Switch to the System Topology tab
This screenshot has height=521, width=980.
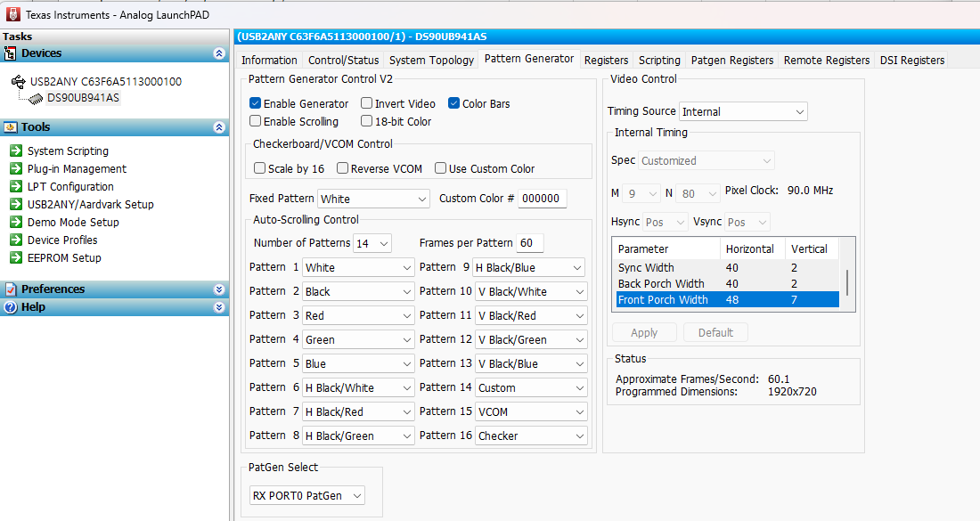click(x=431, y=60)
